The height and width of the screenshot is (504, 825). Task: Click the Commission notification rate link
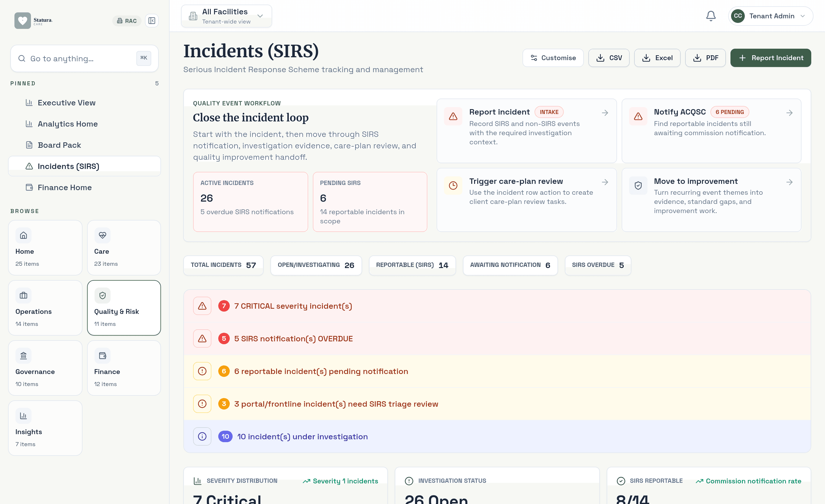click(749, 481)
